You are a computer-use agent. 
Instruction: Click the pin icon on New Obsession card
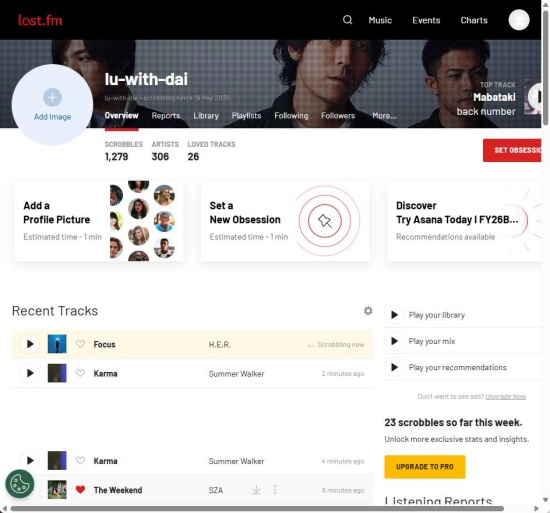tap(324, 221)
